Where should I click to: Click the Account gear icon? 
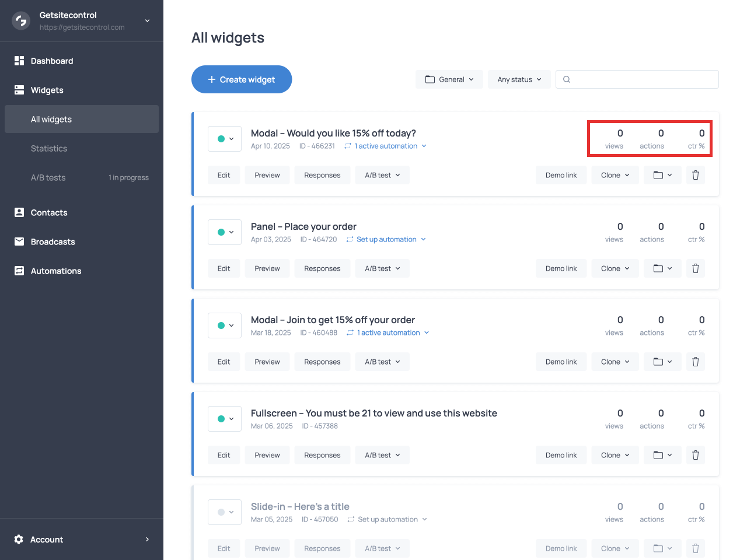tap(19, 540)
